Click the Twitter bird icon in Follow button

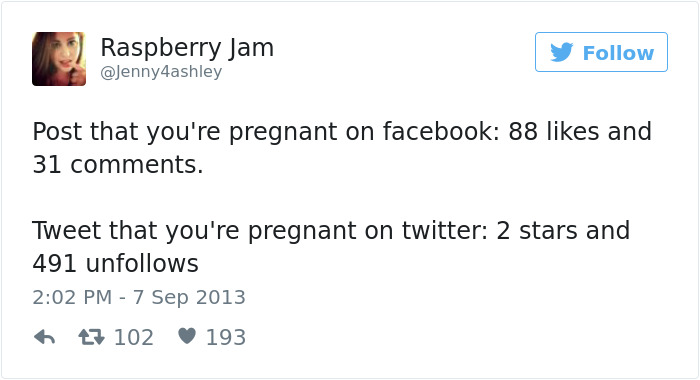(562, 52)
